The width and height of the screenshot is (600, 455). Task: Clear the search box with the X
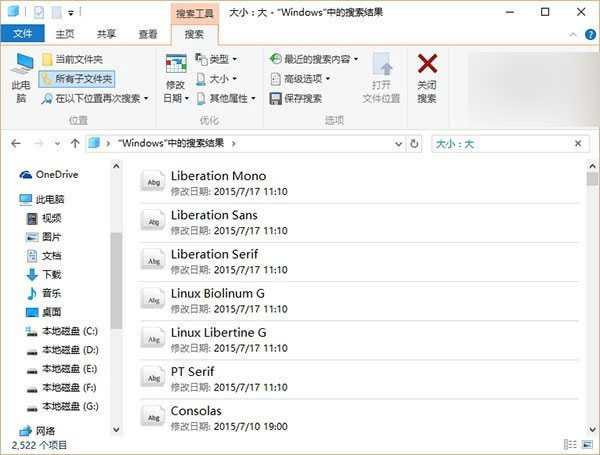coord(578,144)
